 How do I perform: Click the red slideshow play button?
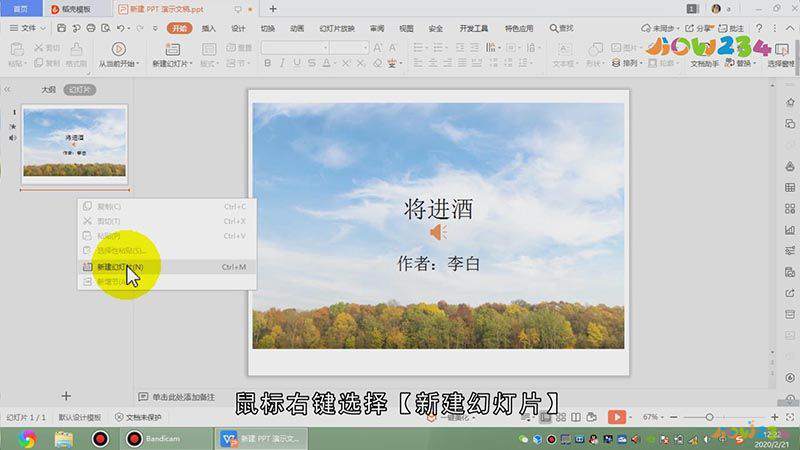617,417
